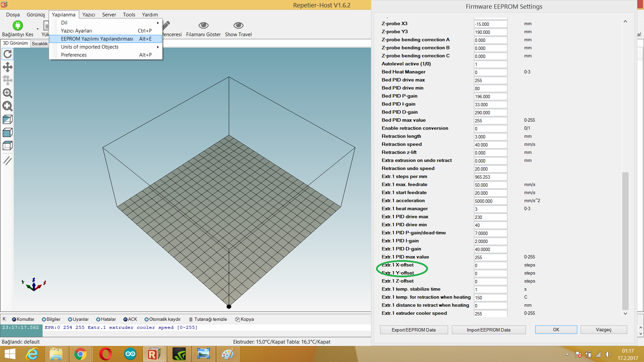The height and width of the screenshot is (362, 644).
Task: Toggle Filamanı Göster eye icon
Action: tap(203, 25)
